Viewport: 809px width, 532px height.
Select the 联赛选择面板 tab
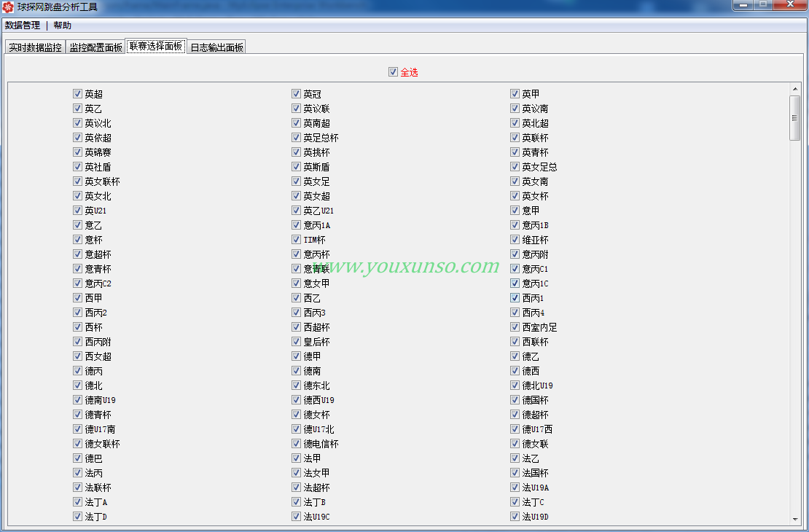coord(155,46)
